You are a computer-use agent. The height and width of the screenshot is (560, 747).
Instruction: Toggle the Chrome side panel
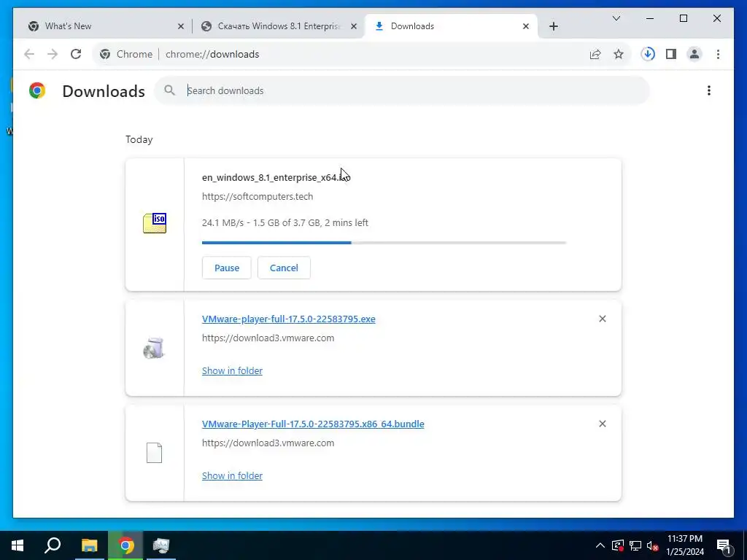coord(671,54)
